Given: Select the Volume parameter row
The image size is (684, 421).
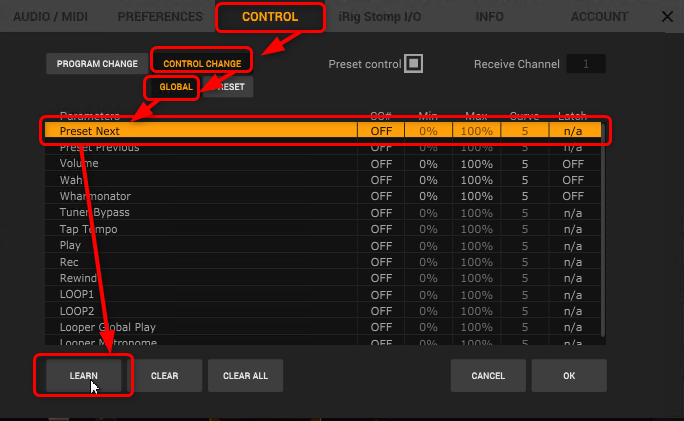Looking at the screenshot, I should (200, 163).
